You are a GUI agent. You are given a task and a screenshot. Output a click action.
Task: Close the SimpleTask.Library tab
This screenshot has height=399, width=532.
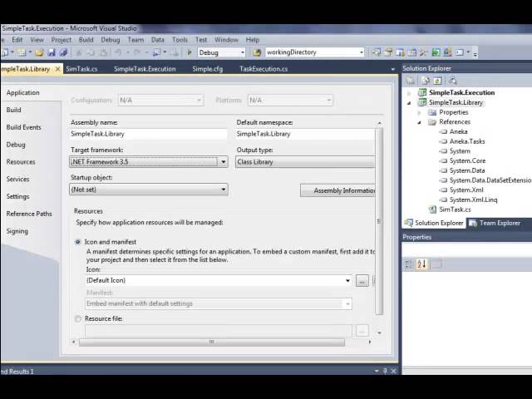[x=57, y=69]
